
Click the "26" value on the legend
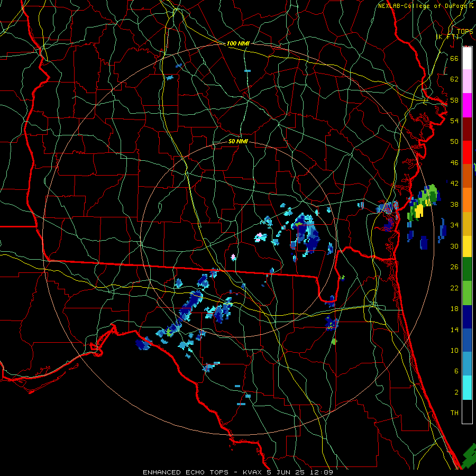[454, 267]
